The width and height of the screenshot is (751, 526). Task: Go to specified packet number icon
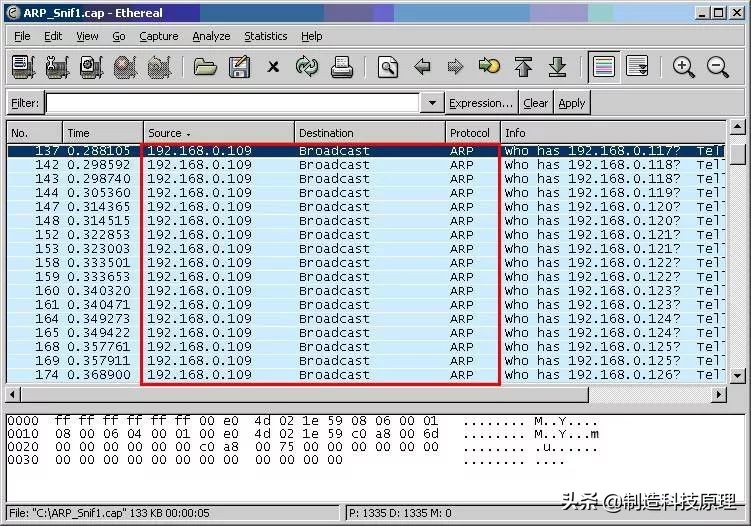[489, 66]
